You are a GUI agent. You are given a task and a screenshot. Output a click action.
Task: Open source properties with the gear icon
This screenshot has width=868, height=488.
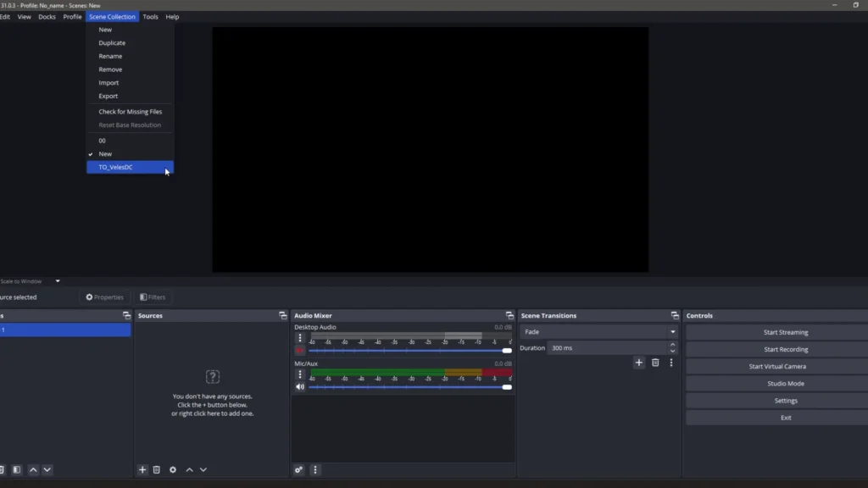click(173, 469)
